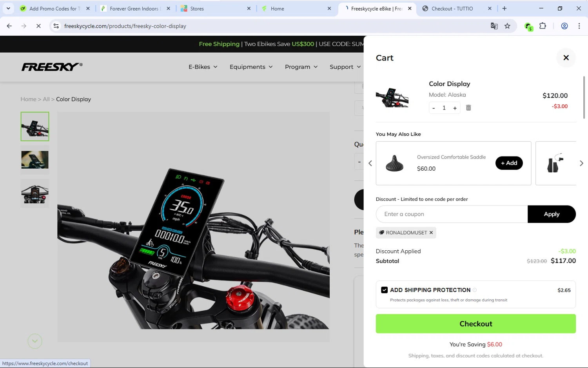
Task: Select third product thumbnail front view
Action: click(35, 193)
